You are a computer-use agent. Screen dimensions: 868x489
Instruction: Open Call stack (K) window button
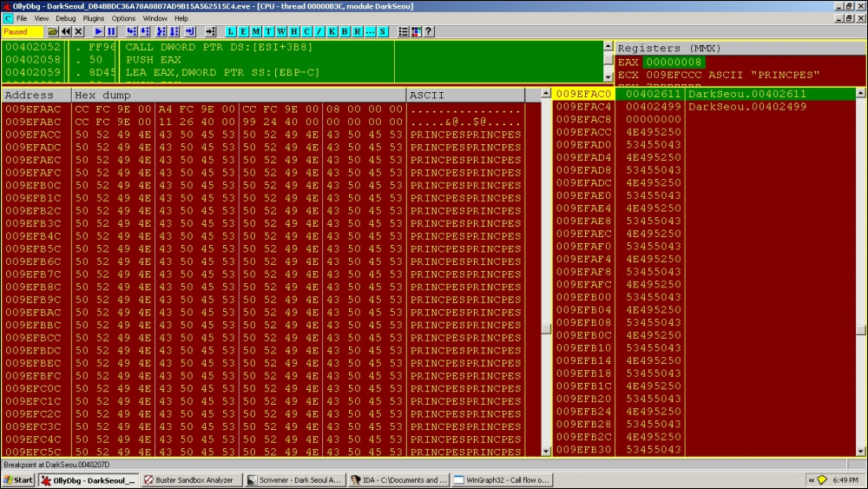[x=332, y=31]
